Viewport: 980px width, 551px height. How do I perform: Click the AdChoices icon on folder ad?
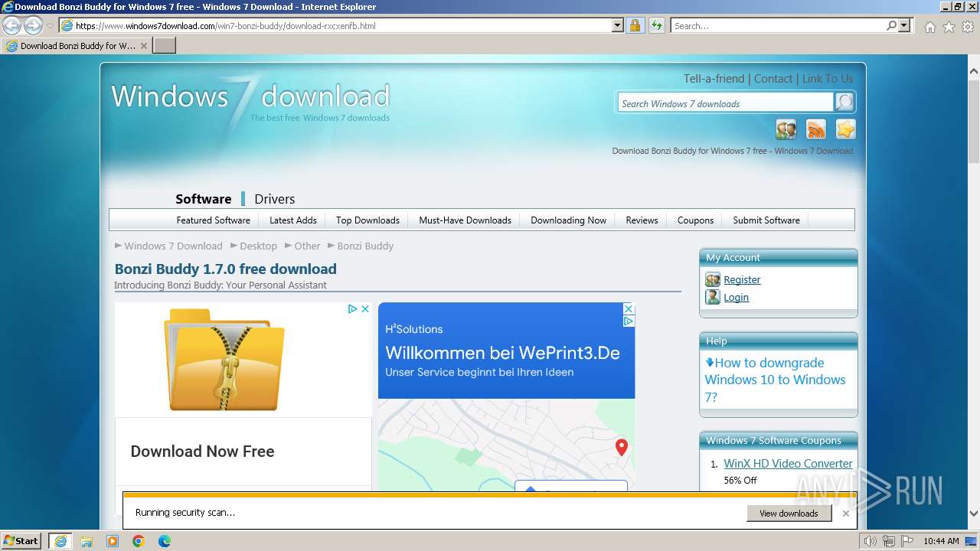click(x=352, y=309)
